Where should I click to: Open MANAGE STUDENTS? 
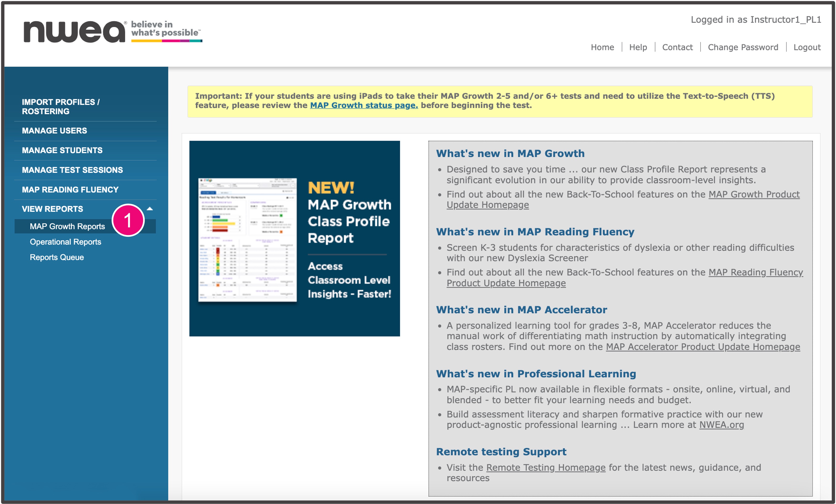[62, 150]
